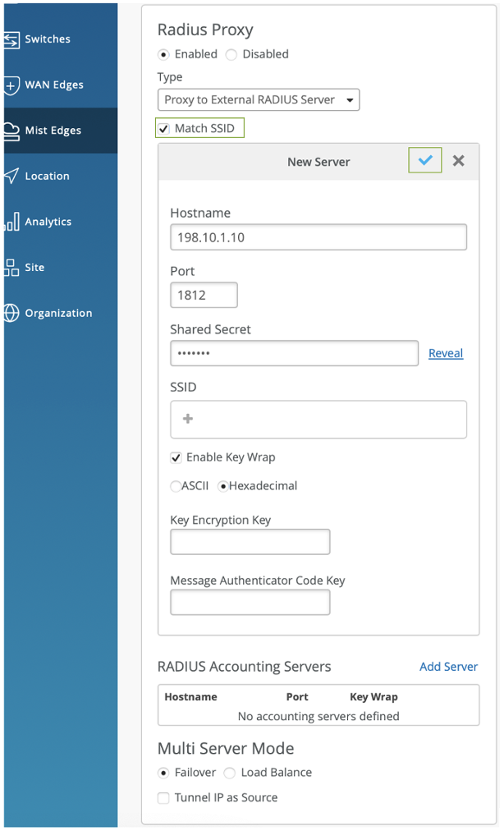Click Add Server for RADIUS Accounting
This screenshot has height=831, width=504.
tap(448, 667)
